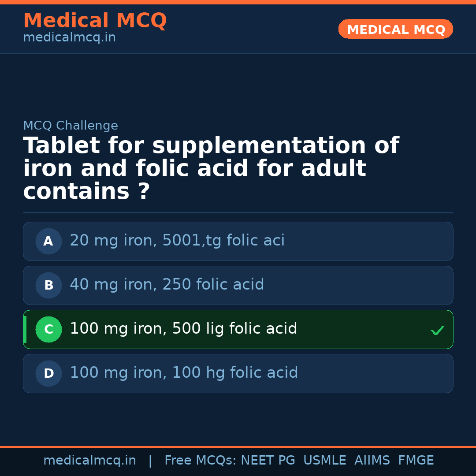This screenshot has height=476, width=476.
Task: Select USMLE in the footer
Action: 324,461
